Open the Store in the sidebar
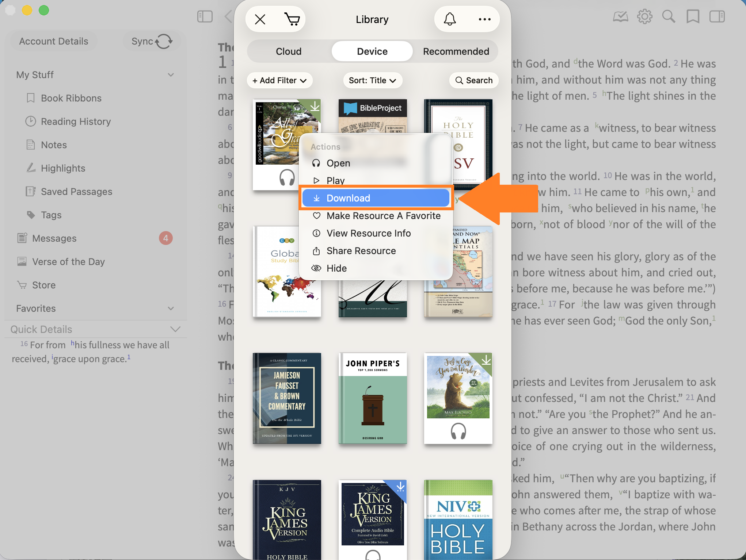 point(44,285)
